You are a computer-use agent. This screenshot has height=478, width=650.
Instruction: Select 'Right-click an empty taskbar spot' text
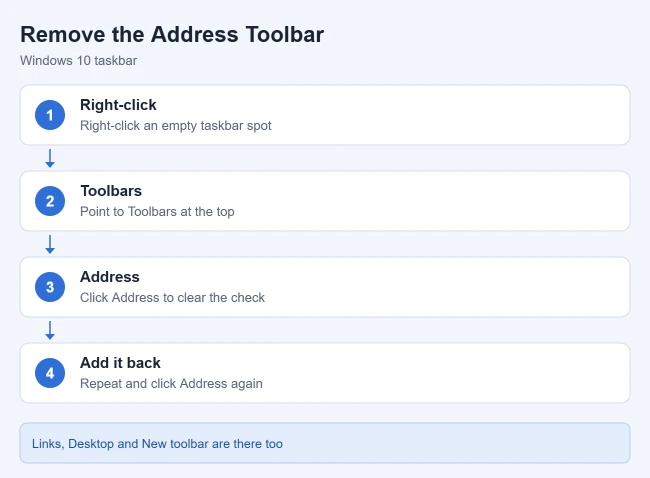coord(176,126)
